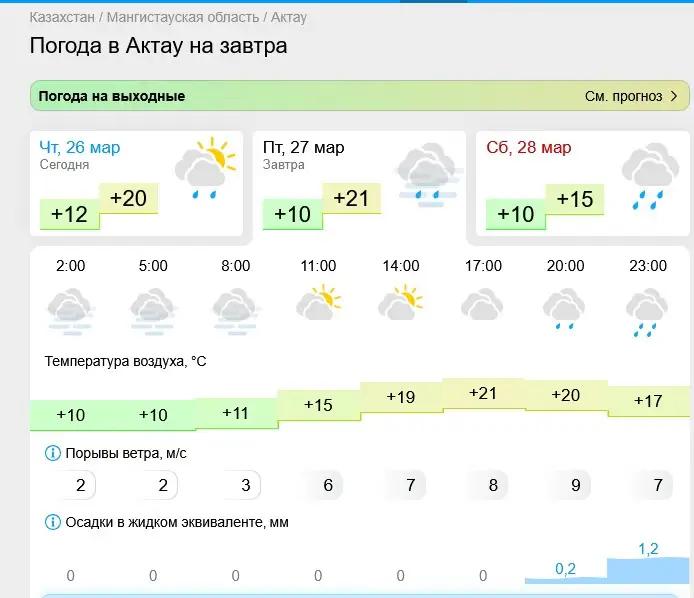Expand the 'См. прогноз' forecast link
This screenshot has height=598, width=694.
tap(623, 97)
